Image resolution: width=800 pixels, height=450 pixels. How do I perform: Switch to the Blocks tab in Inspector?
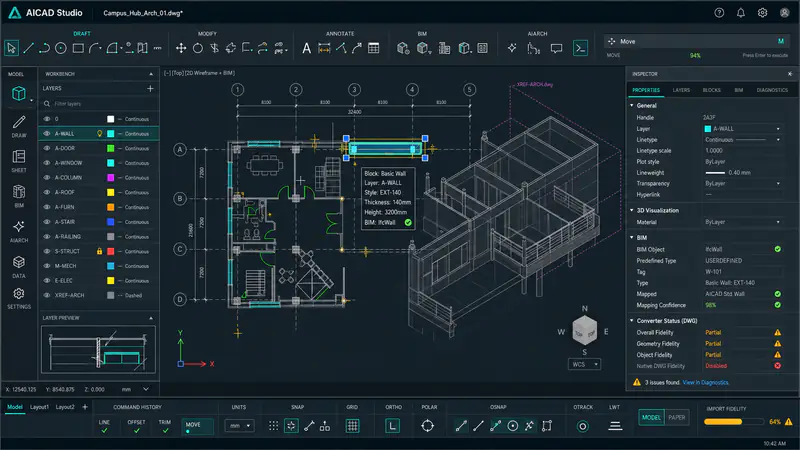[x=711, y=90]
